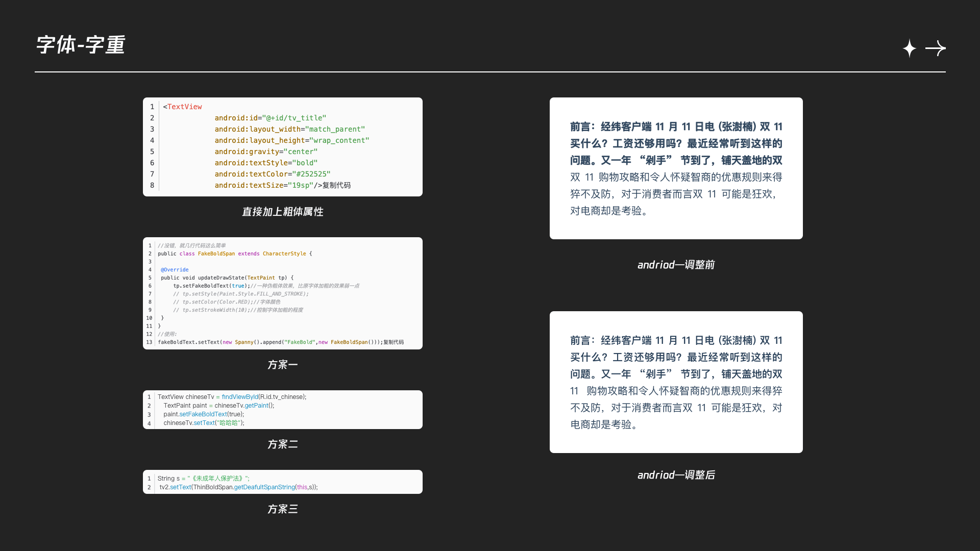980x551 pixels.
Task: Click the 字体-字重 slide title
Action: pyautogui.click(x=81, y=45)
